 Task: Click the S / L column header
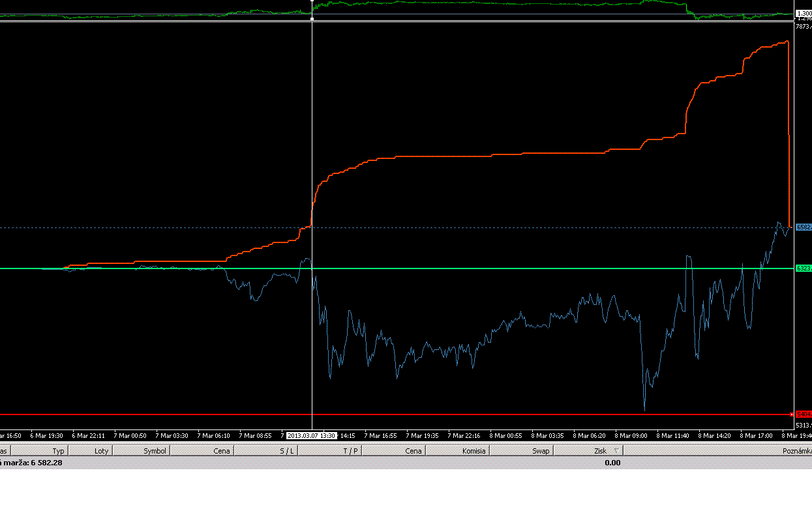pyautogui.click(x=265, y=450)
